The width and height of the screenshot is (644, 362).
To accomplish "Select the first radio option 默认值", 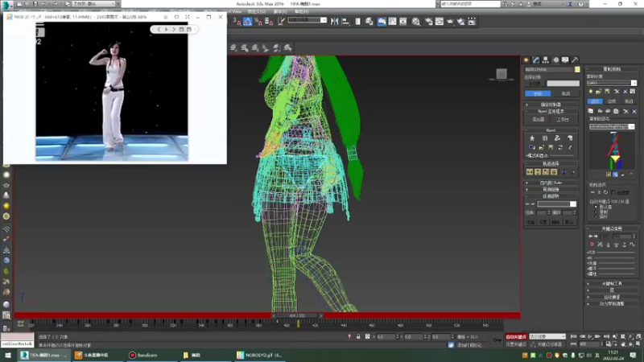I will [x=596, y=207].
